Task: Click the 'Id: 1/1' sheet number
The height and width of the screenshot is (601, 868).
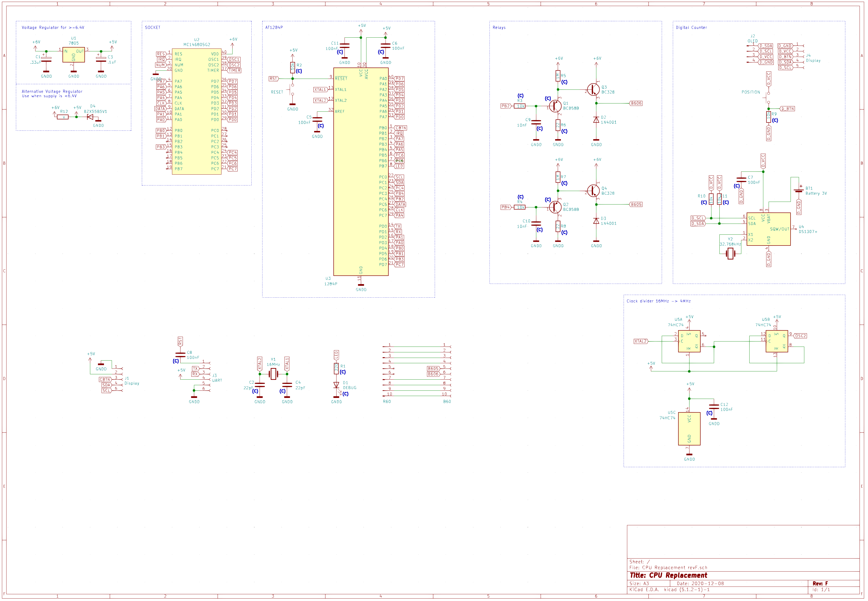Action: click(x=821, y=590)
